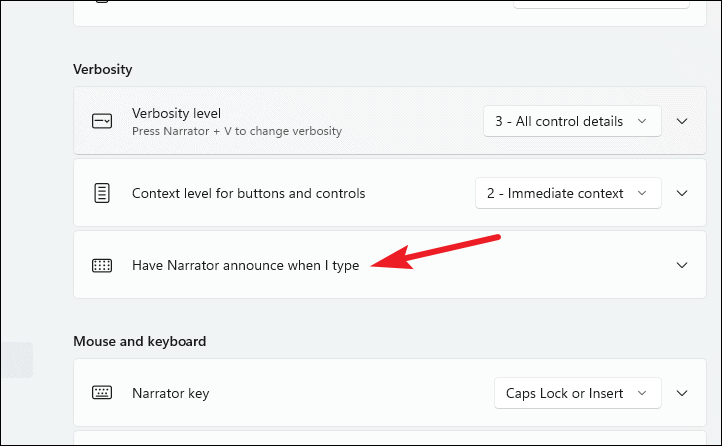Image resolution: width=722 pixels, height=446 pixels.
Task: Expand the Narrator key row chevron
Action: pyautogui.click(x=682, y=393)
